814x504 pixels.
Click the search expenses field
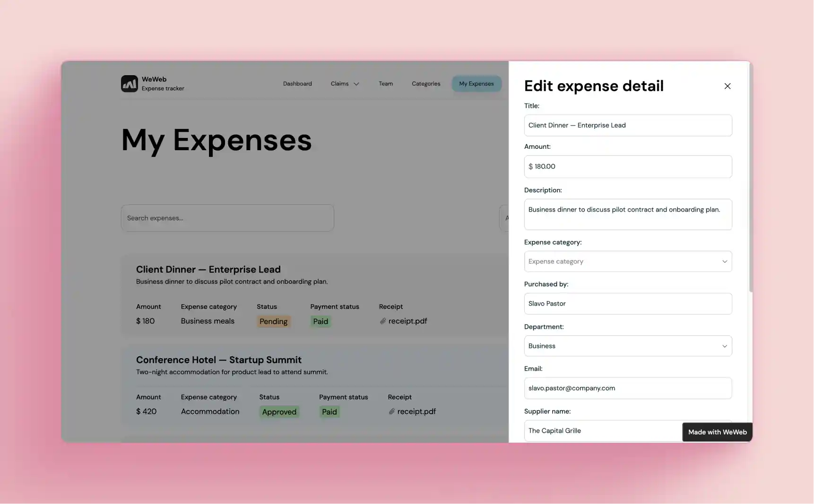227,218
